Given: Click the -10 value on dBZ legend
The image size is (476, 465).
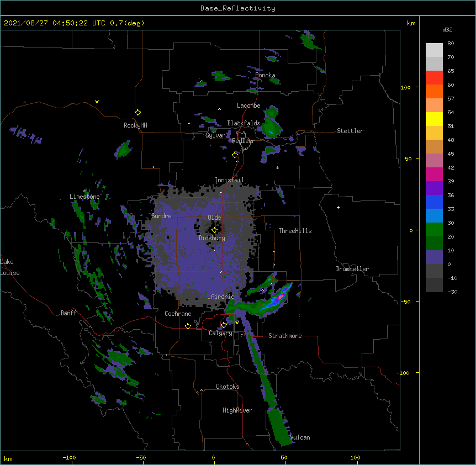Looking at the screenshot, I should 452,278.
